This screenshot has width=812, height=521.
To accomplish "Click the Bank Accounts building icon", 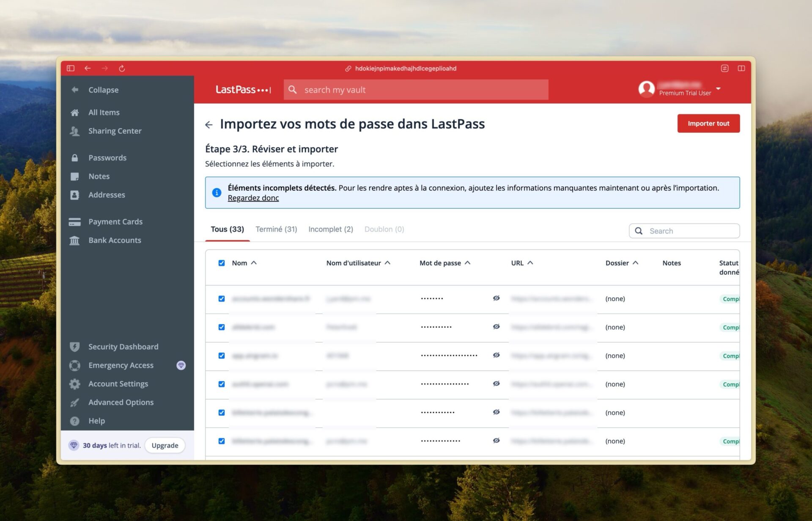I will [x=75, y=240].
